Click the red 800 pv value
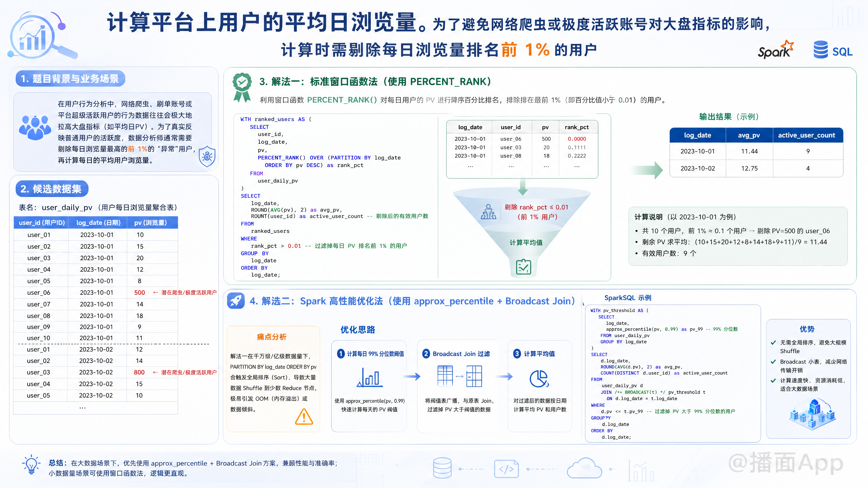Viewport: 868px width, 488px height. point(139,372)
